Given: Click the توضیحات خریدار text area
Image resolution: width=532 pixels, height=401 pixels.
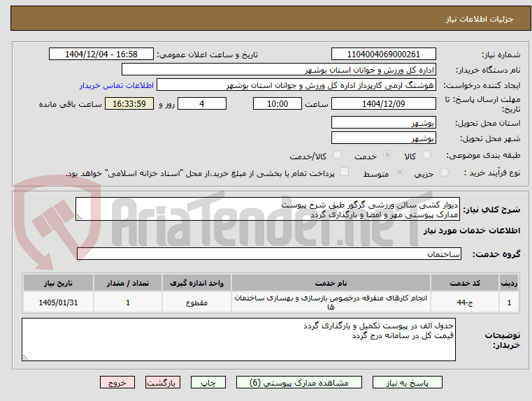Looking at the screenshot, I should point(239,340).
